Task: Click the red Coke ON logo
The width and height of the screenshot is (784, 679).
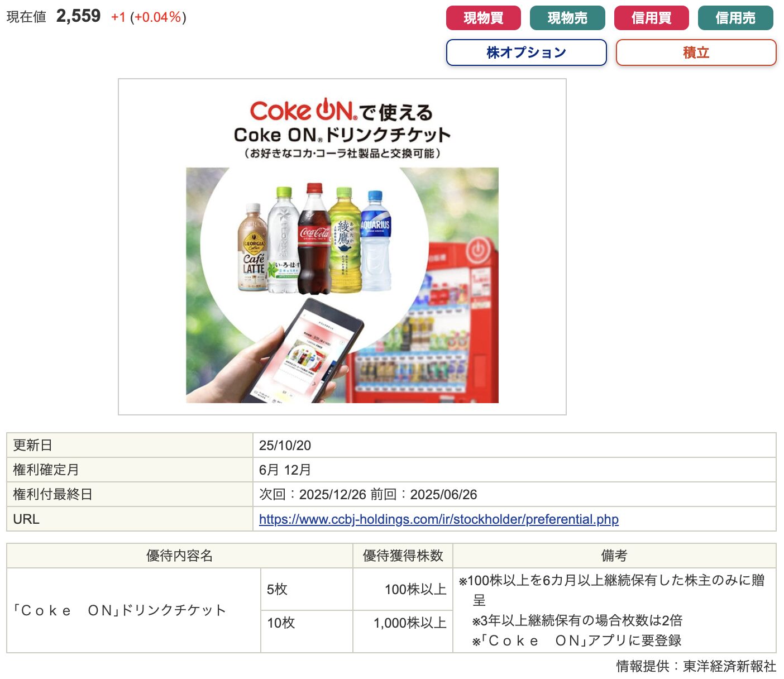Action: coord(303,110)
